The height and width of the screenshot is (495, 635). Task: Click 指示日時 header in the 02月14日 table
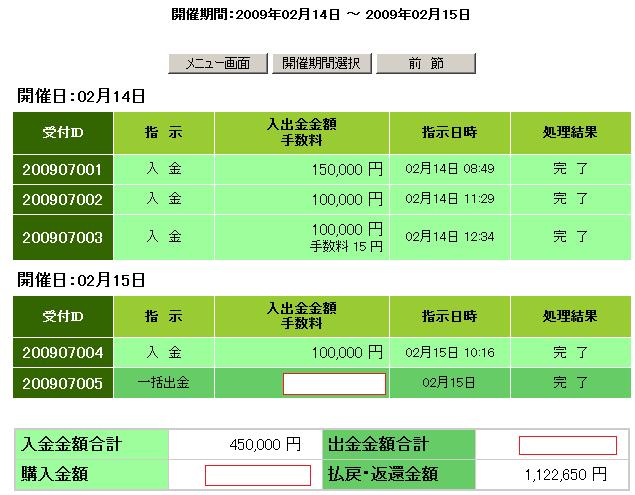point(450,133)
